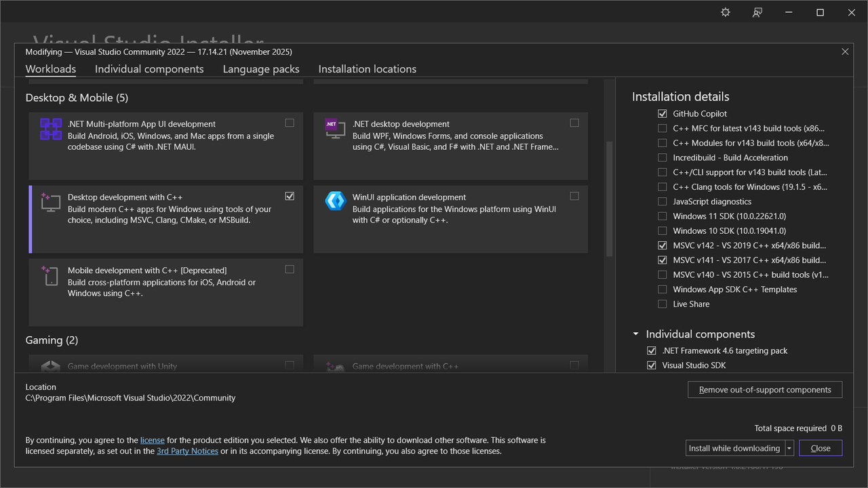The width and height of the screenshot is (868, 488).
Task: Collapse the Individual components section
Action: click(635, 334)
